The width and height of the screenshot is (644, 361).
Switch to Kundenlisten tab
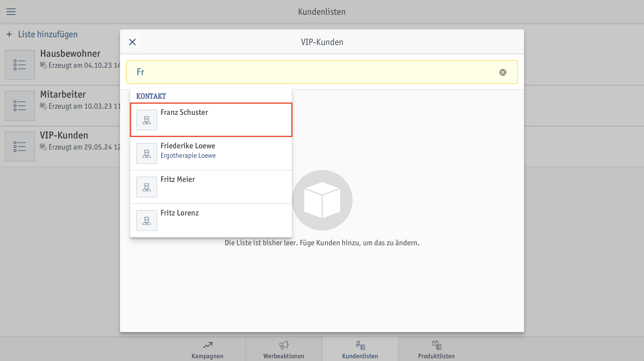360,349
